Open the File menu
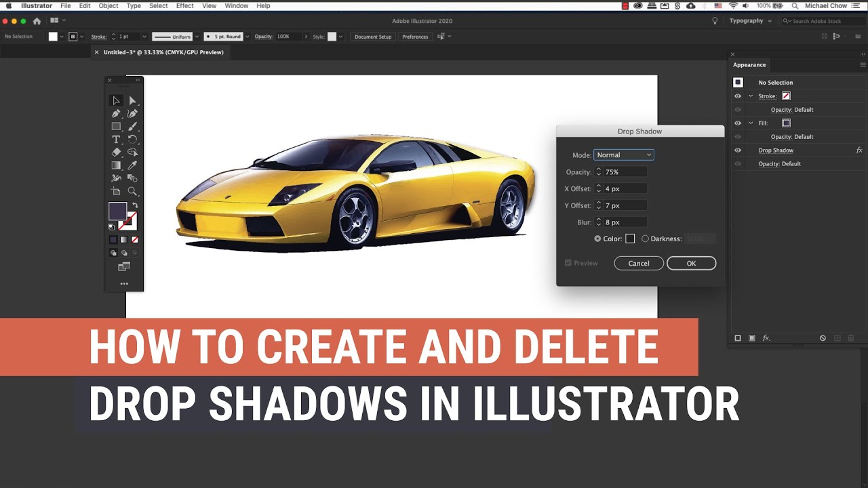Image resolution: width=868 pixels, height=488 pixels. click(x=66, y=5)
